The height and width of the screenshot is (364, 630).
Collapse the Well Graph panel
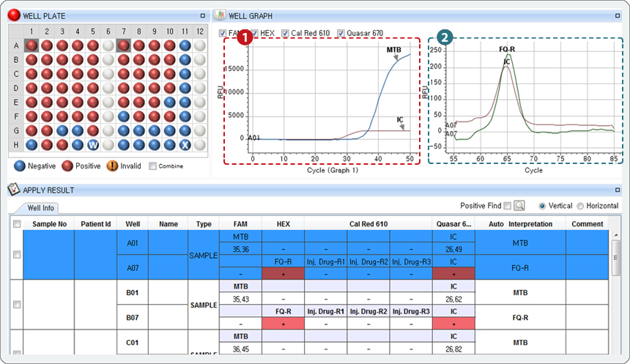coord(619,15)
